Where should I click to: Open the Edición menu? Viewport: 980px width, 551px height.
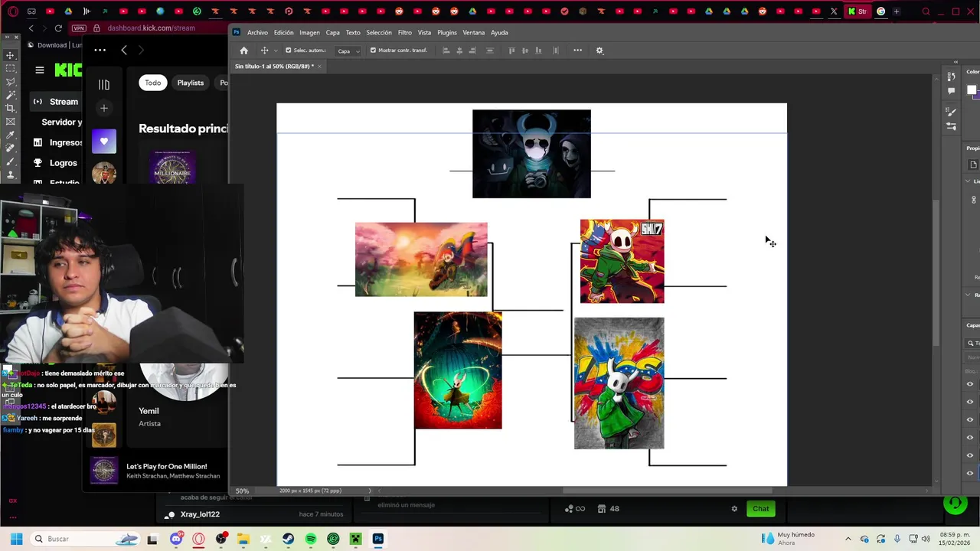(x=283, y=33)
